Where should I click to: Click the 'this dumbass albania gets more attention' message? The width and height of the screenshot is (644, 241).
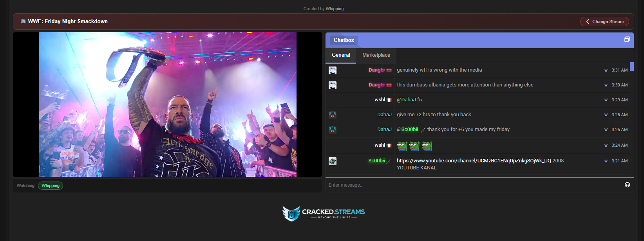coord(465,85)
